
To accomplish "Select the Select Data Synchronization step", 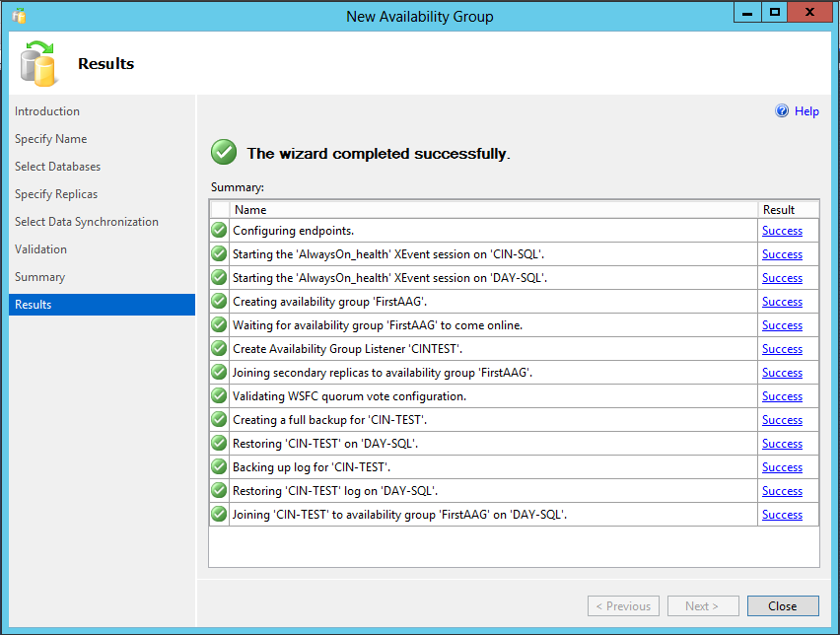I will [x=87, y=222].
